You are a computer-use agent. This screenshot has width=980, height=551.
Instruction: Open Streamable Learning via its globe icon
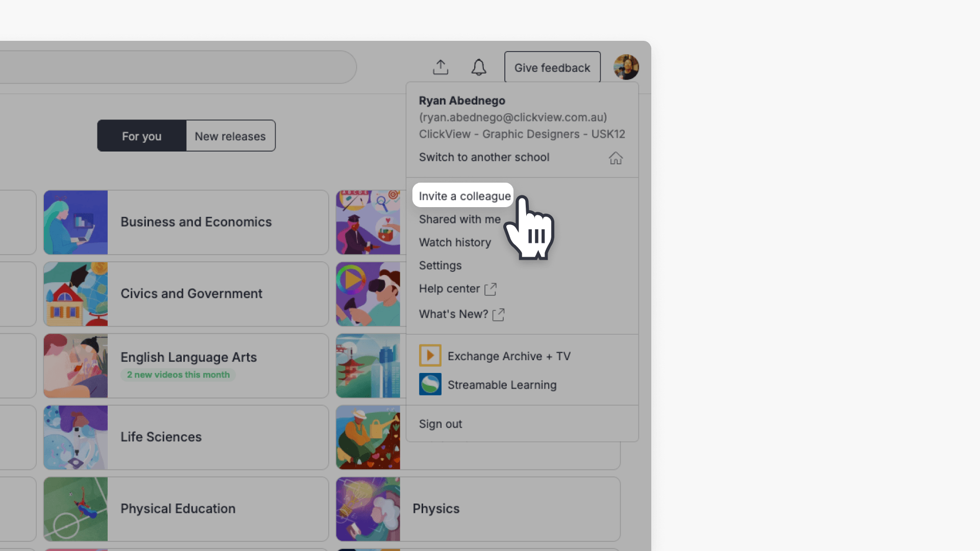(x=430, y=384)
